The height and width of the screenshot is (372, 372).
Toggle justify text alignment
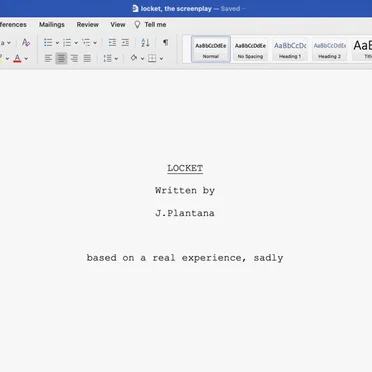click(87, 58)
